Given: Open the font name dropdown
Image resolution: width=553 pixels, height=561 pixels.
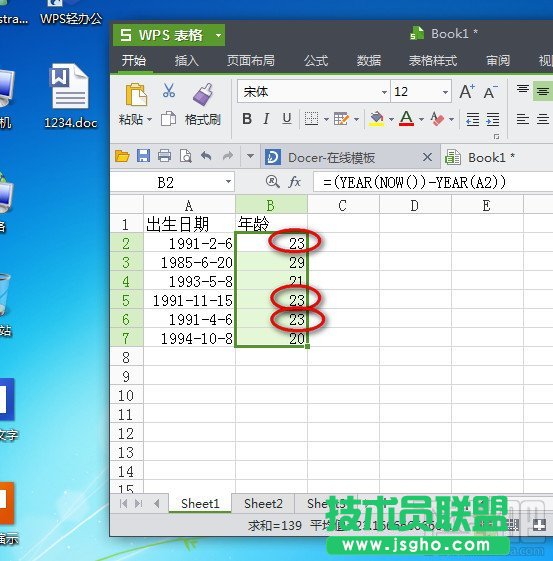Looking at the screenshot, I should click(x=384, y=92).
